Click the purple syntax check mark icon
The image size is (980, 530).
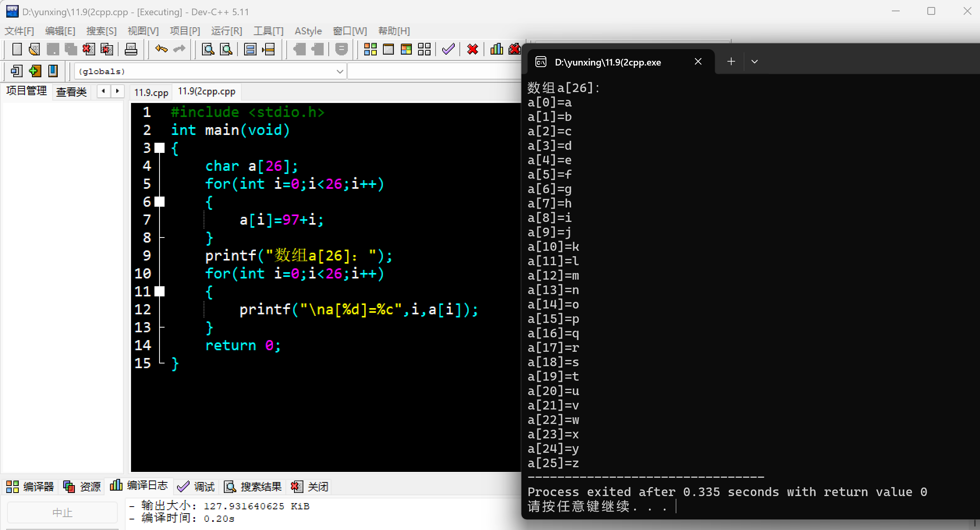pyautogui.click(x=448, y=50)
